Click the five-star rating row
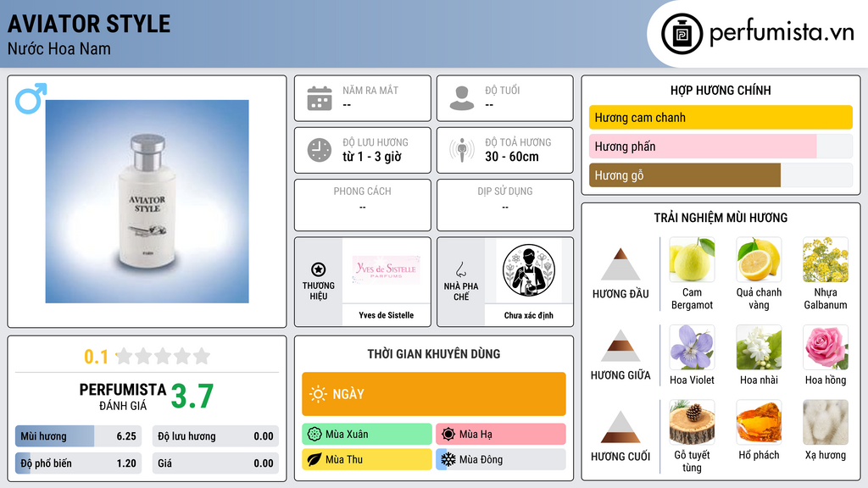868x488 pixels. [x=163, y=356]
